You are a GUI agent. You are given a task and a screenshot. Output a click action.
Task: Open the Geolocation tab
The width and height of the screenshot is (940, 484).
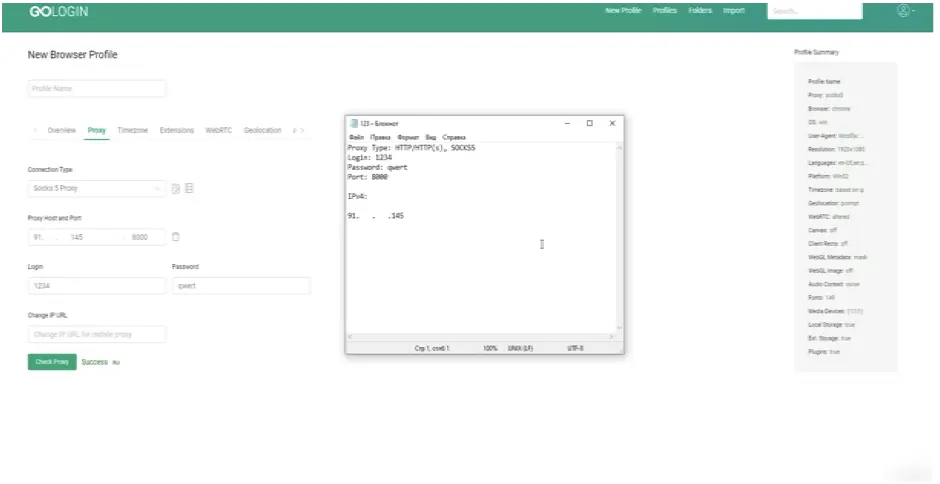(x=262, y=130)
